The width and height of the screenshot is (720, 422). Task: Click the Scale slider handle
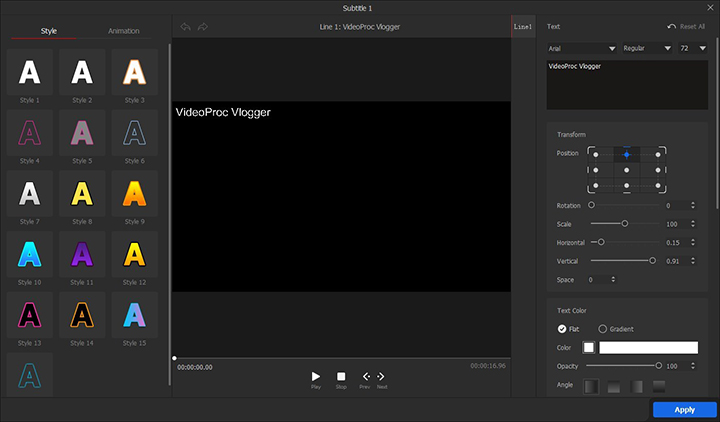[624, 224]
